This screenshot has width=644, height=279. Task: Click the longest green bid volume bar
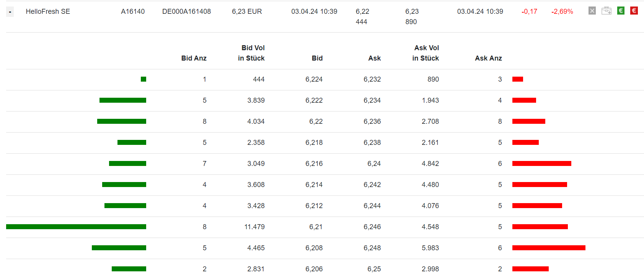[76, 227]
